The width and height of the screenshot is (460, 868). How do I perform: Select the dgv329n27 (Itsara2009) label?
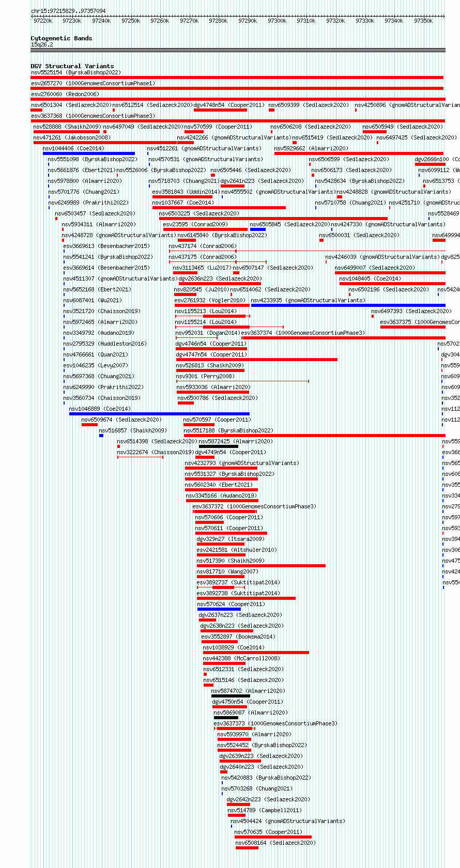pyautogui.click(x=231, y=539)
